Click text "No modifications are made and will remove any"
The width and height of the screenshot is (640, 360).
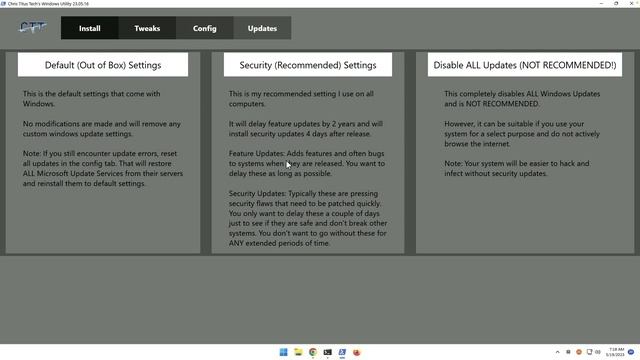click(x=102, y=124)
